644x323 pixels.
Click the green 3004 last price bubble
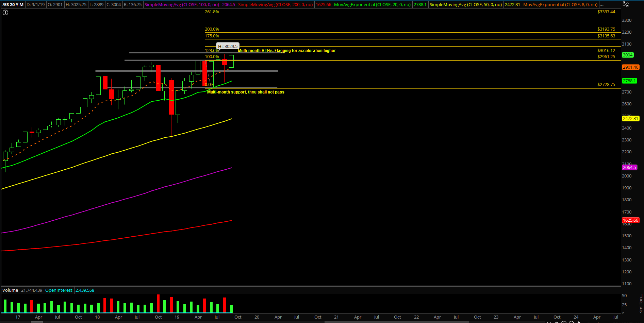[628, 55]
